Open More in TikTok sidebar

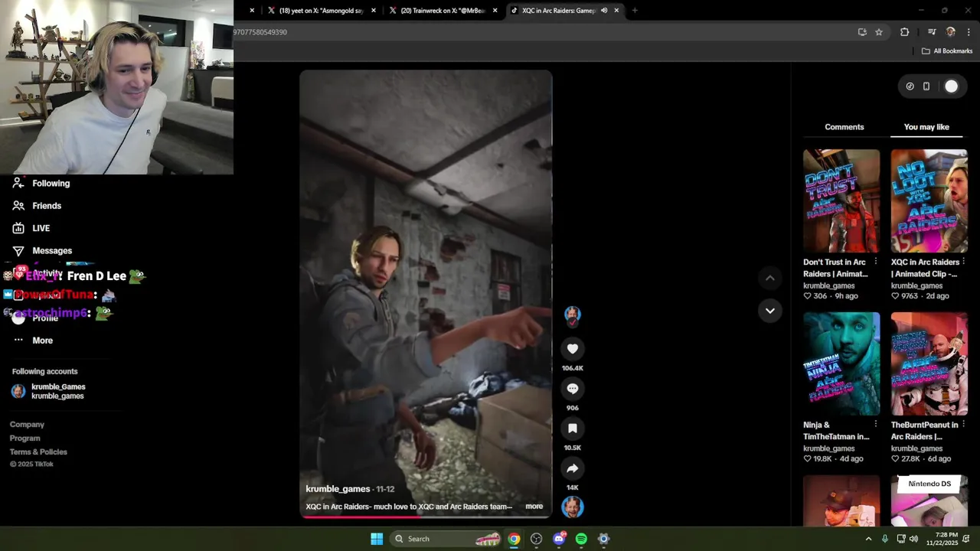[34, 341]
